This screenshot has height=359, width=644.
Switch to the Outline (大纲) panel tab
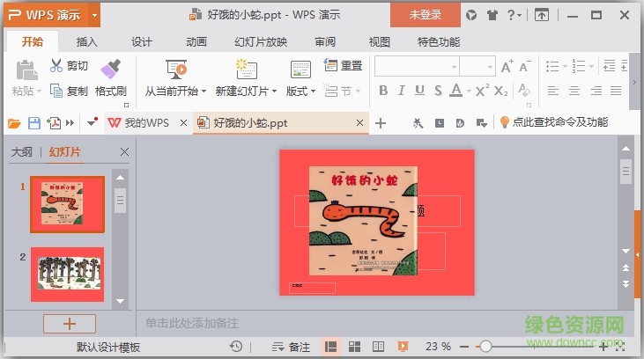point(22,152)
